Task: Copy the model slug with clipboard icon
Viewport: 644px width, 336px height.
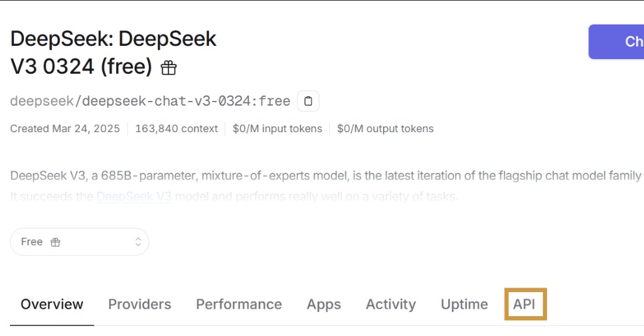Action: (x=308, y=101)
